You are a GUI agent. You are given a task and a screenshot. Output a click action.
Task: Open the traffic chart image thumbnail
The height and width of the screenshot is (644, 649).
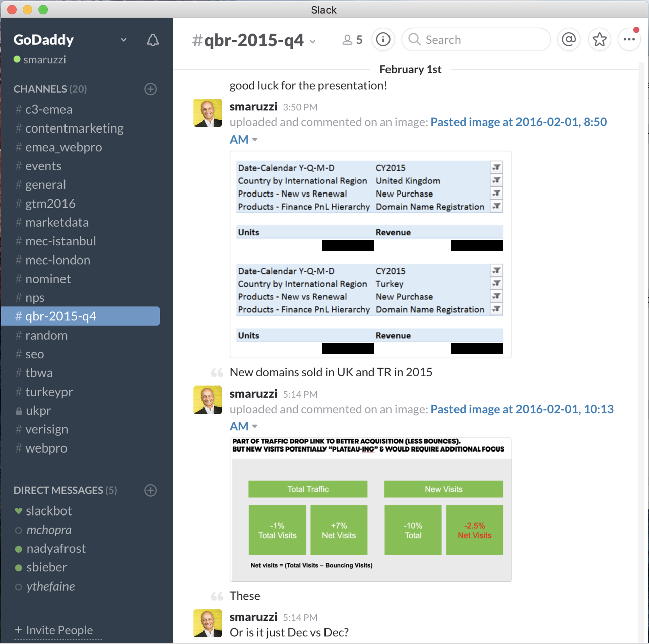[x=371, y=509]
